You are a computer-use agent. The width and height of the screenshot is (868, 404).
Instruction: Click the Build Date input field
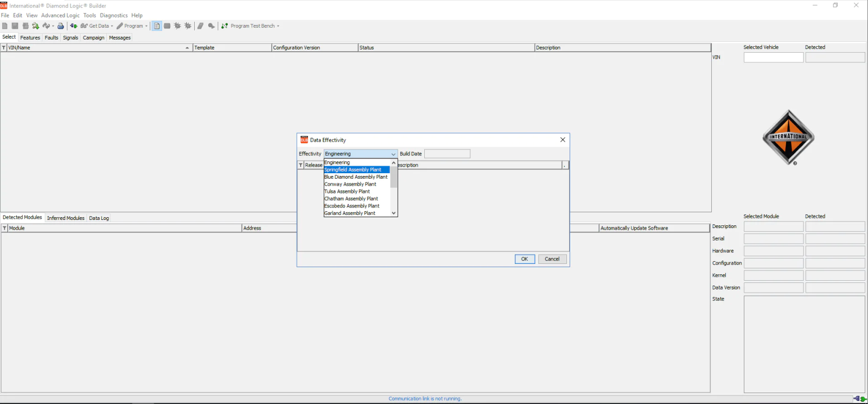pyautogui.click(x=447, y=154)
